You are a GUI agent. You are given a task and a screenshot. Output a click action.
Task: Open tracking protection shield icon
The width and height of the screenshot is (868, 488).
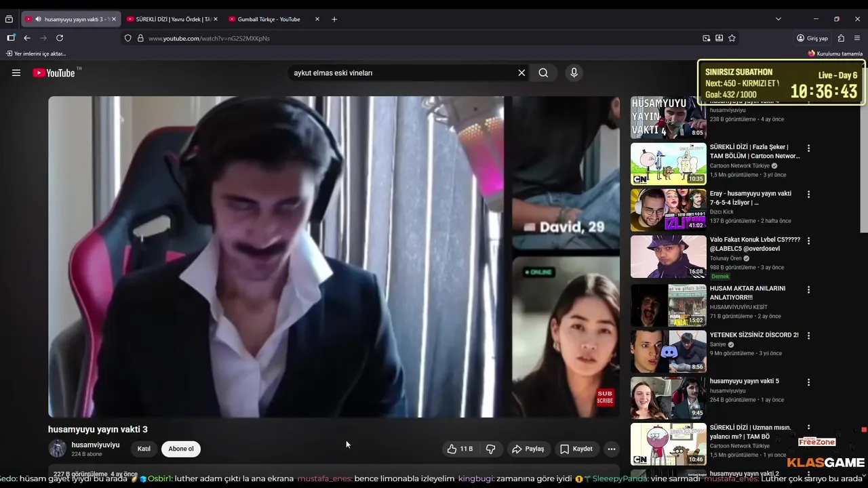[x=127, y=38]
